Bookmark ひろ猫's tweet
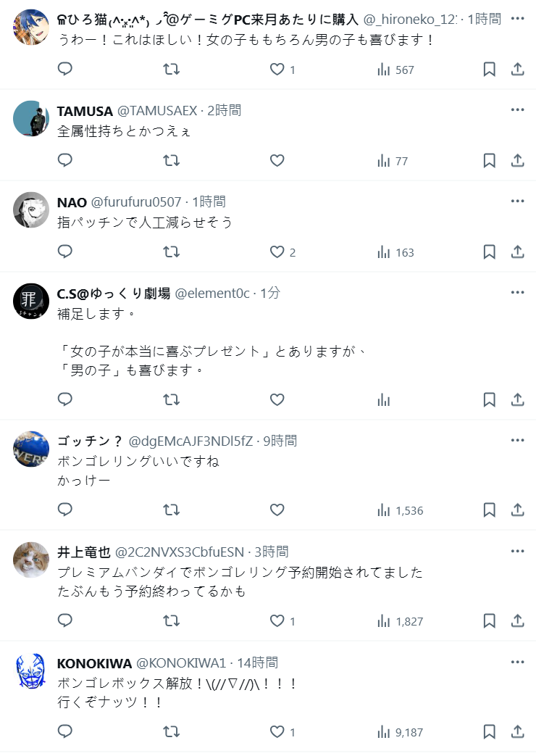 [x=489, y=70]
